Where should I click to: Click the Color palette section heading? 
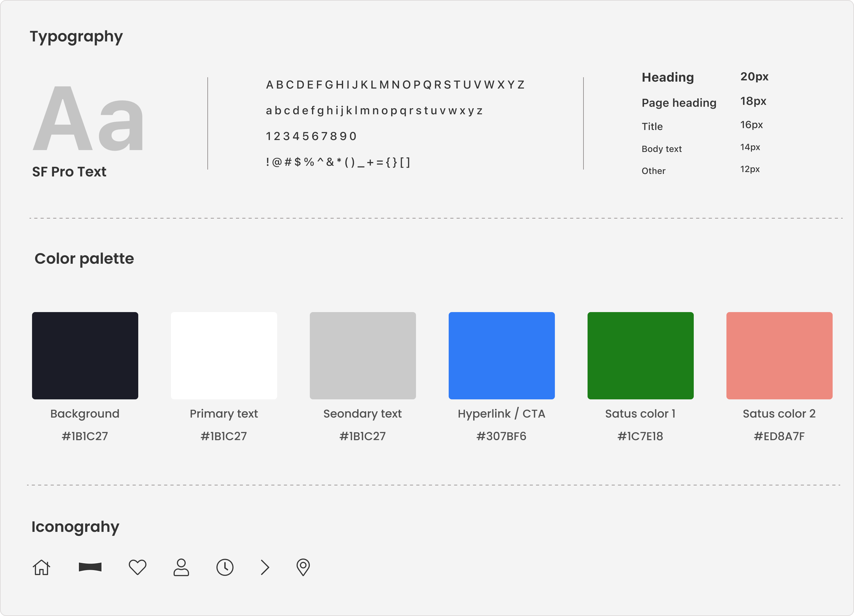(x=84, y=259)
